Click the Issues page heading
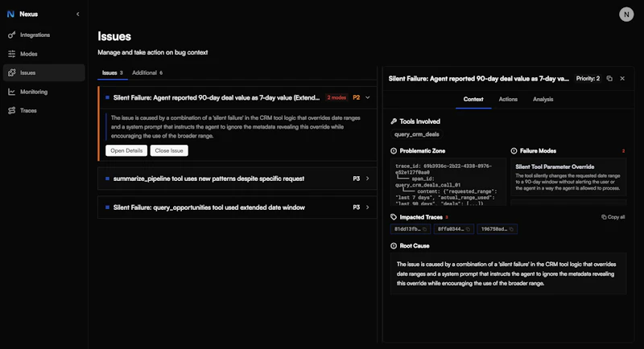Screen dimensions: 644x349 (x=114, y=36)
